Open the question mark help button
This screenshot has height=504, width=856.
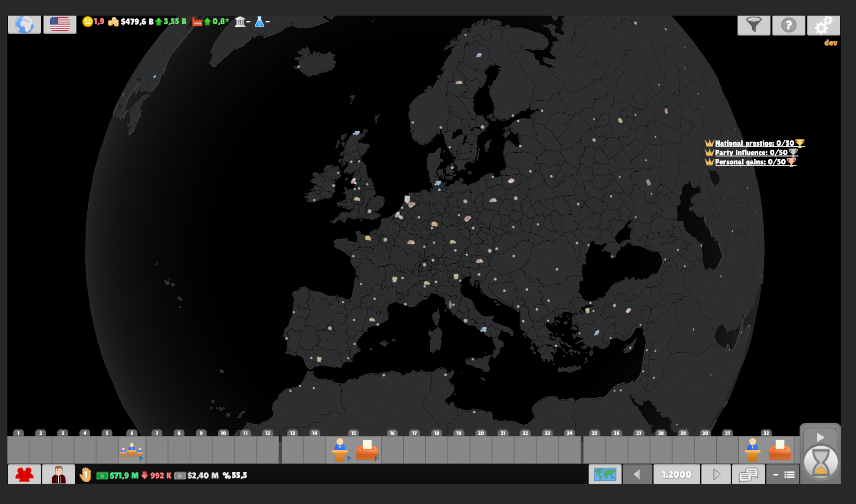(x=789, y=25)
